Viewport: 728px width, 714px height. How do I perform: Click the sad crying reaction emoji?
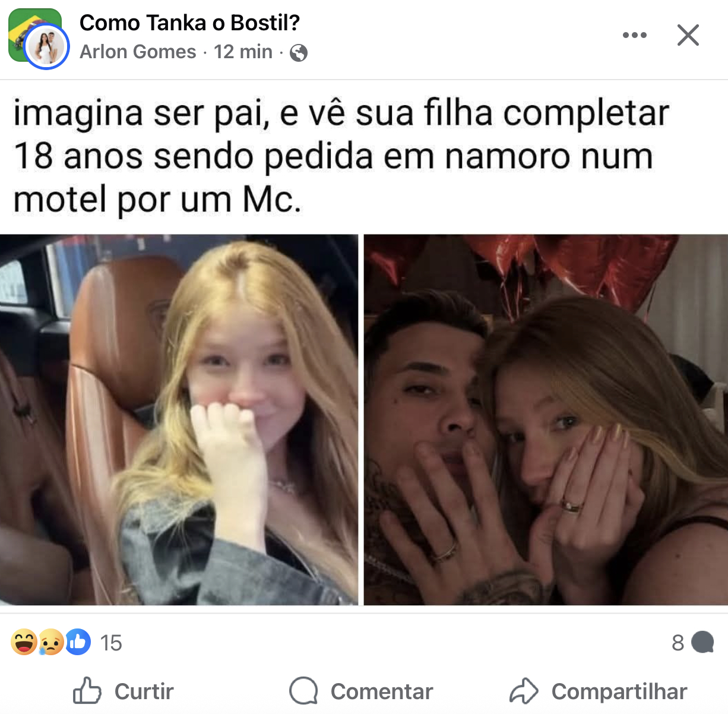[x=51, y=642]
